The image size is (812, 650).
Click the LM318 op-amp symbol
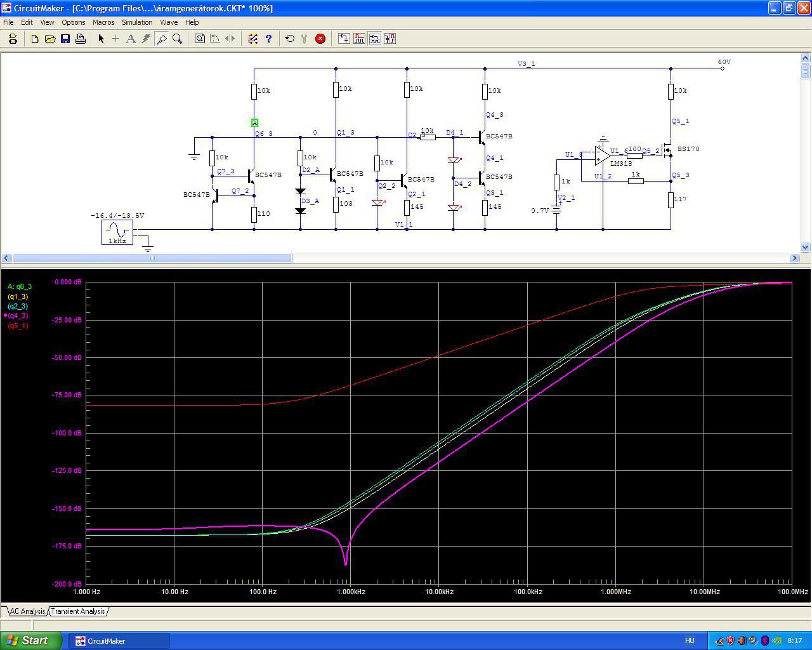click(x=603, y=154)
